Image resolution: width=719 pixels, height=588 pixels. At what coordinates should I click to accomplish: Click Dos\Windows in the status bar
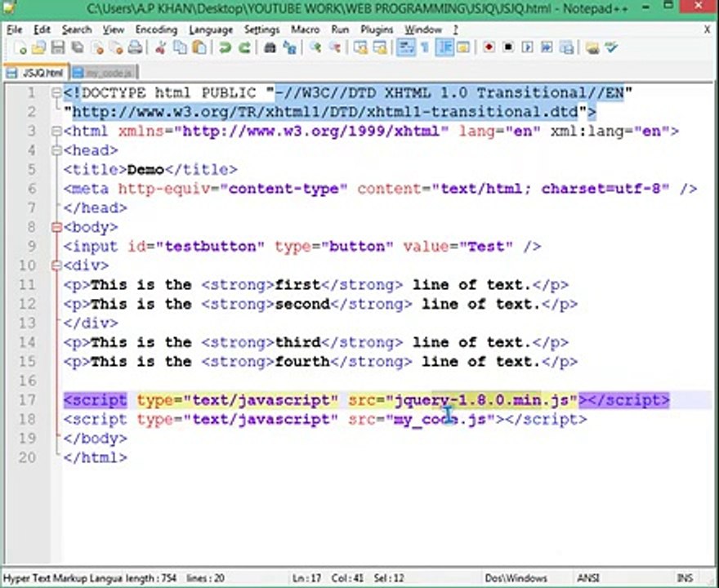516,578
